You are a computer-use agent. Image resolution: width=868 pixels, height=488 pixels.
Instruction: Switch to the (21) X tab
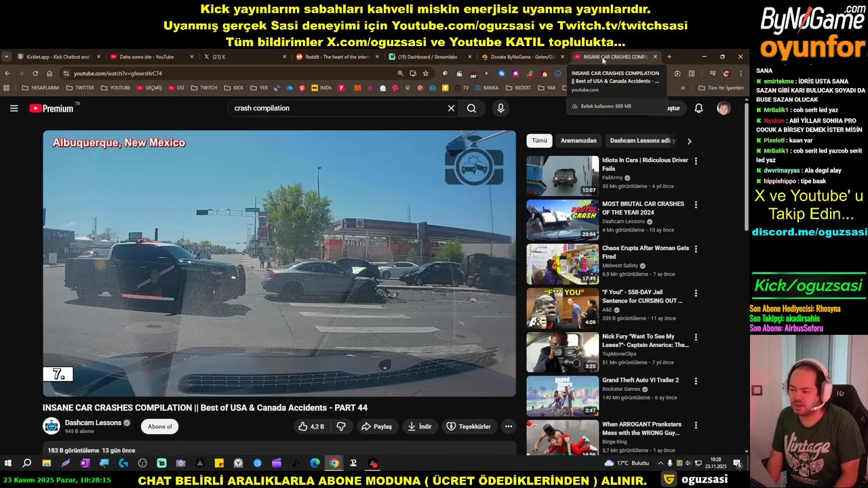[244, 57]
